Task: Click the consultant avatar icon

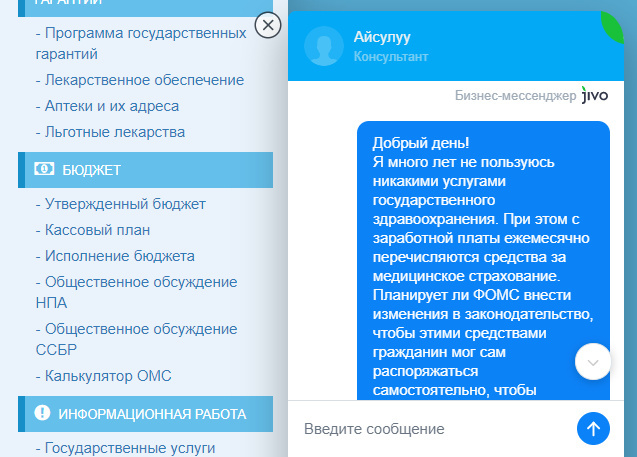Action: (323, 46)
